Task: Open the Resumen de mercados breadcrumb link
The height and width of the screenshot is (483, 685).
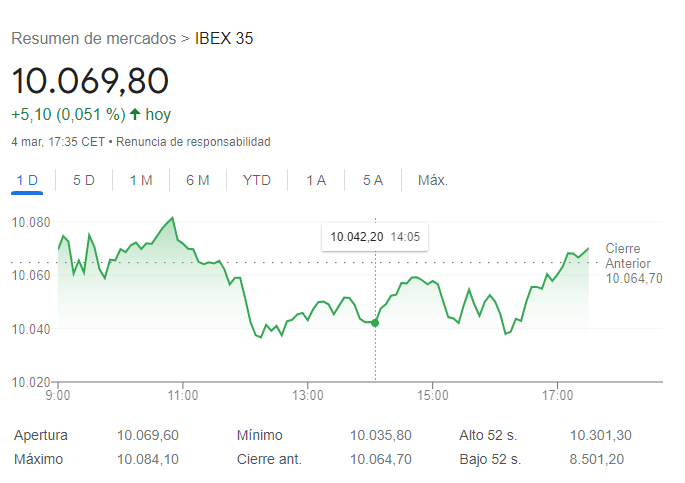Action: point(93,39)
